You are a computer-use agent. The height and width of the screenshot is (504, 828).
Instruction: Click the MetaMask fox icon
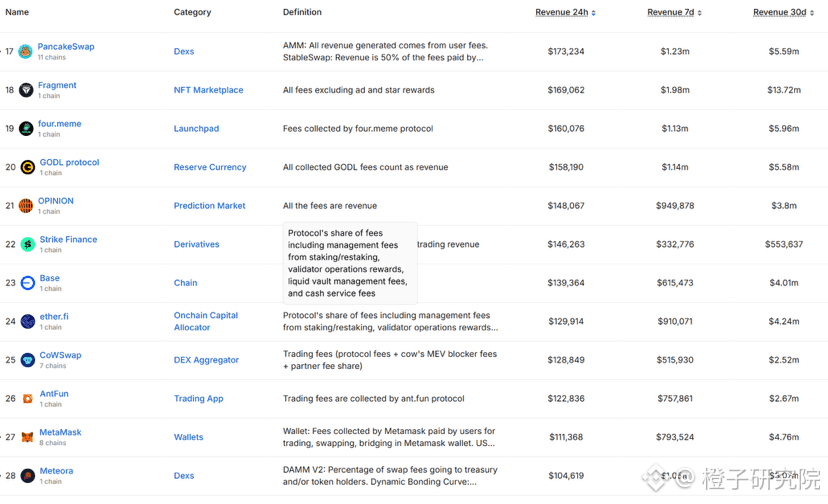click(x=28, y=437)
